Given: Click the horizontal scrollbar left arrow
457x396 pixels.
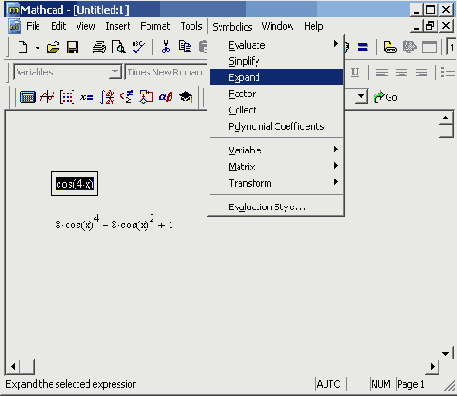Looking at the screenshot, I should [13, 367].
